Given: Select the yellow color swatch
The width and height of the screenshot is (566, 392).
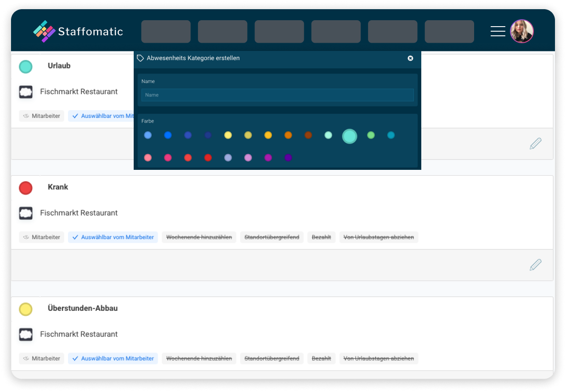Looking at the screenshot, I should [228, 135].
